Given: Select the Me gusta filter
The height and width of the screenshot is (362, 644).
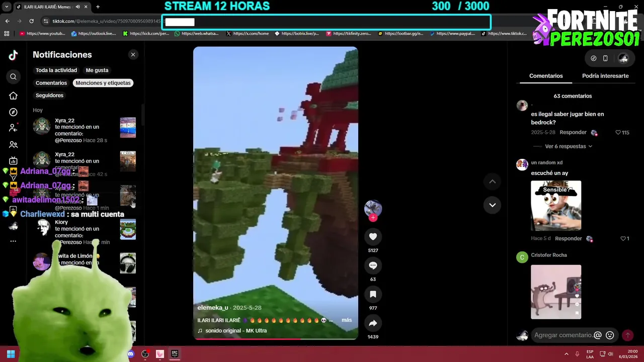Looking at the screenshot, I should tap(97, 70).
